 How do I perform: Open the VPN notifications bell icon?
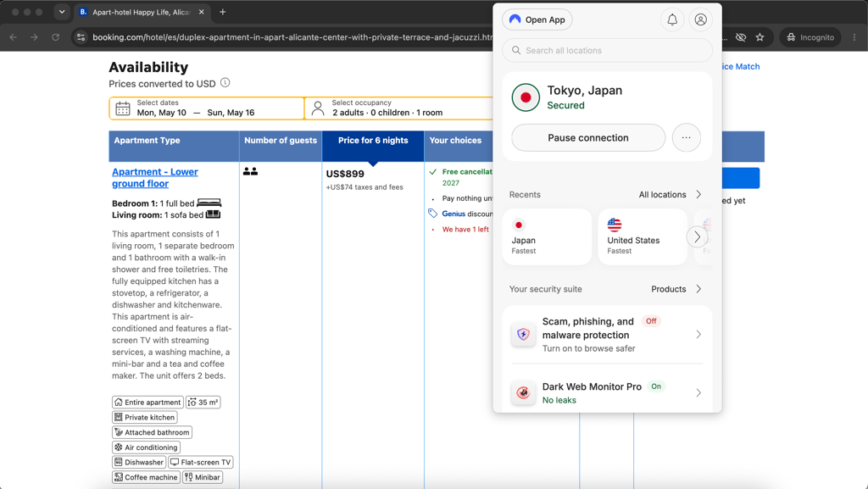pos(672,19)
